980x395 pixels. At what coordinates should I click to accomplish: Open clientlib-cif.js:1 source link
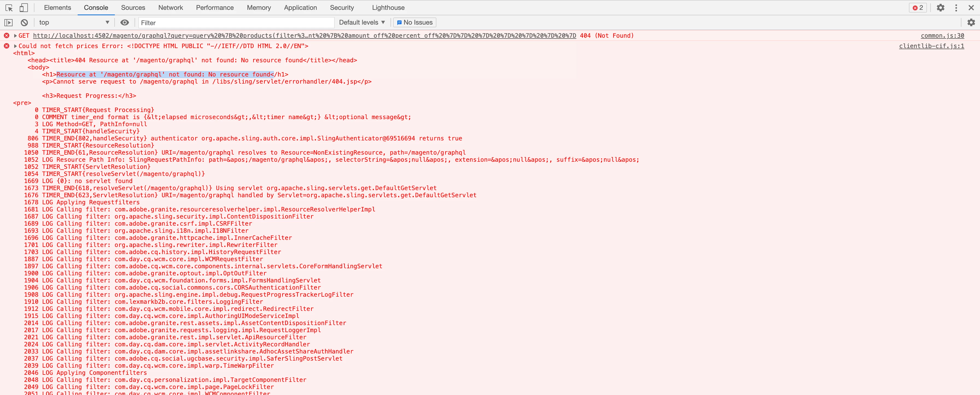tap(931, 46)
